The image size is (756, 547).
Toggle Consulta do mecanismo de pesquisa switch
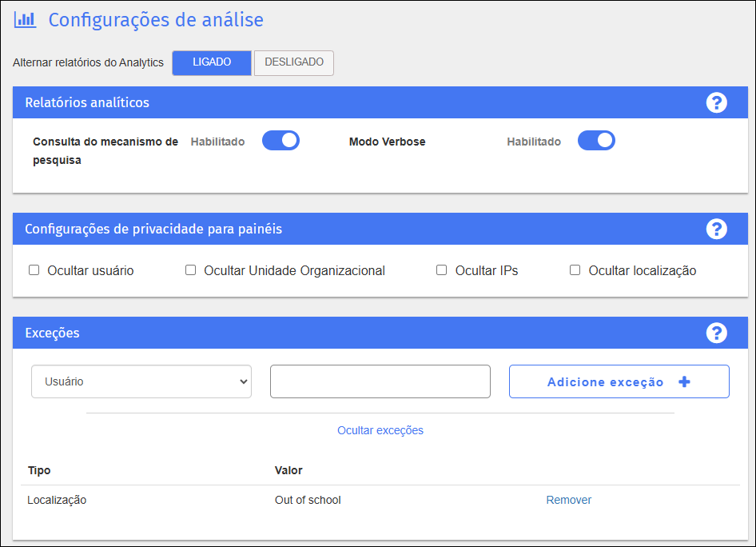(x=281, y=141)
